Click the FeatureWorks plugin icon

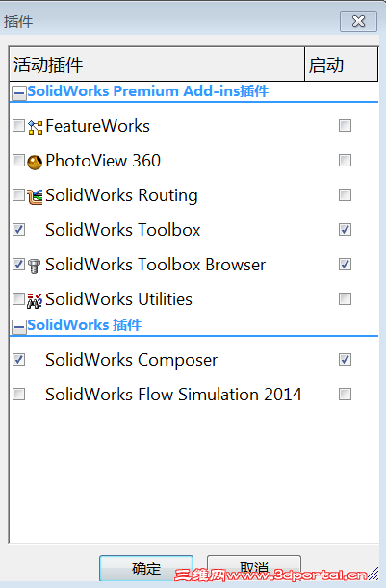[x=35, y=127]
